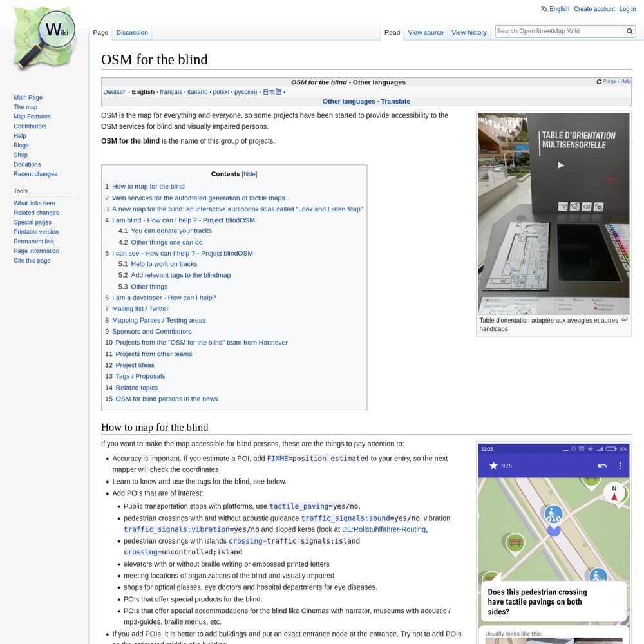Click Other languages link
This screenshot has width=644, height=644.
coord(348,102)
